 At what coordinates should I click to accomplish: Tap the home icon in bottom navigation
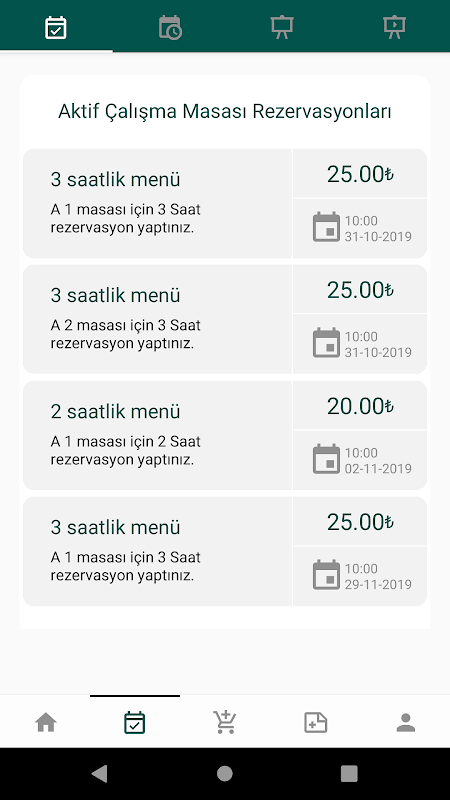pos(46,722)
